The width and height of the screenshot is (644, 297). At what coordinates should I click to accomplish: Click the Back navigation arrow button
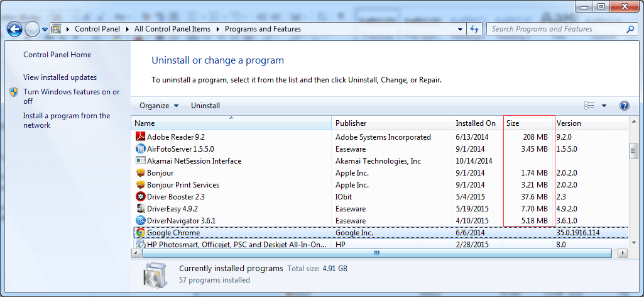coord(15,29)
